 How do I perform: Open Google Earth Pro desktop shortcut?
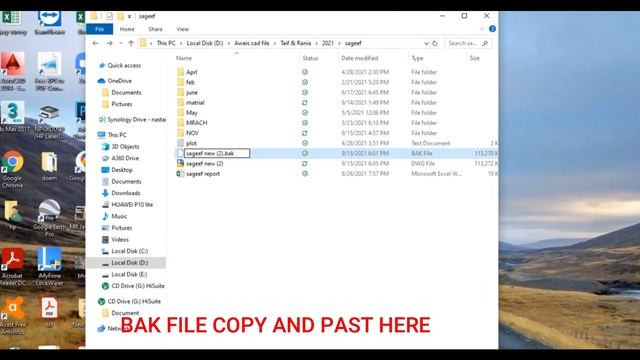(x=49, y=218)
